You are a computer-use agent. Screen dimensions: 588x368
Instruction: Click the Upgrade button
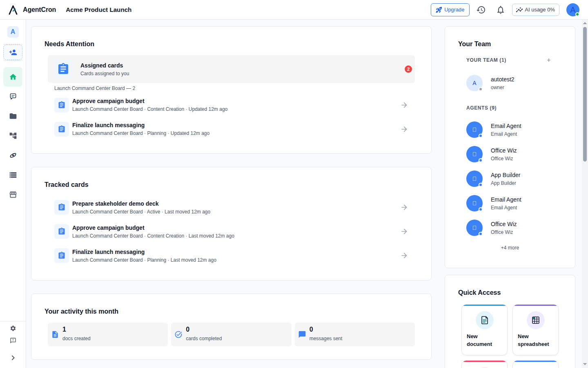pos(450,10)
